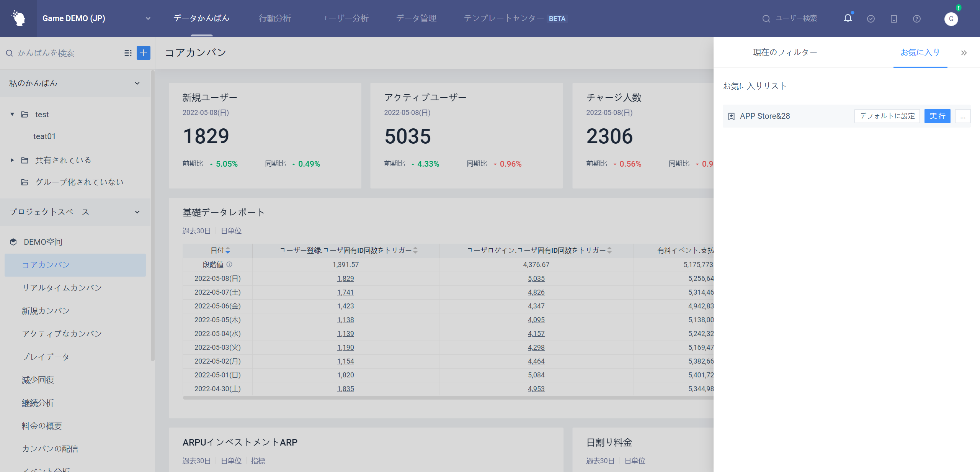Click the ungrouped folder icon
The width and height of the screenshot is (980, 472).
coord(25,182)
